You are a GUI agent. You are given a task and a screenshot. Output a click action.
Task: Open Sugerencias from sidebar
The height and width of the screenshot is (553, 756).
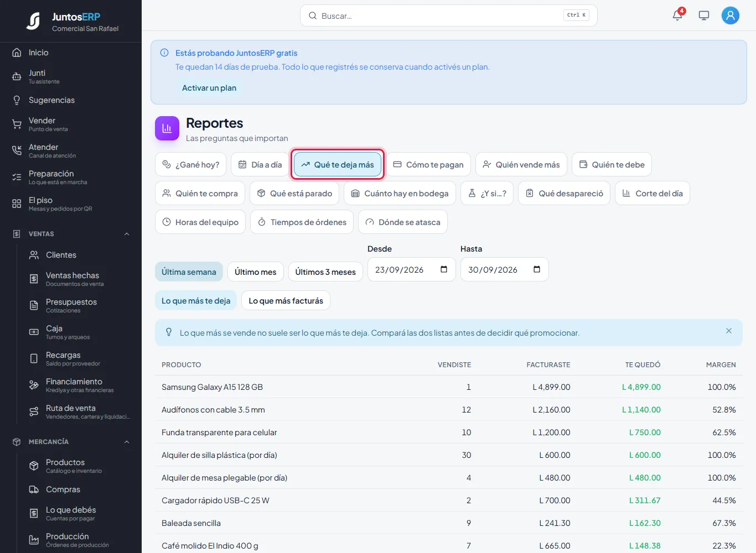(x=71, y=100)
